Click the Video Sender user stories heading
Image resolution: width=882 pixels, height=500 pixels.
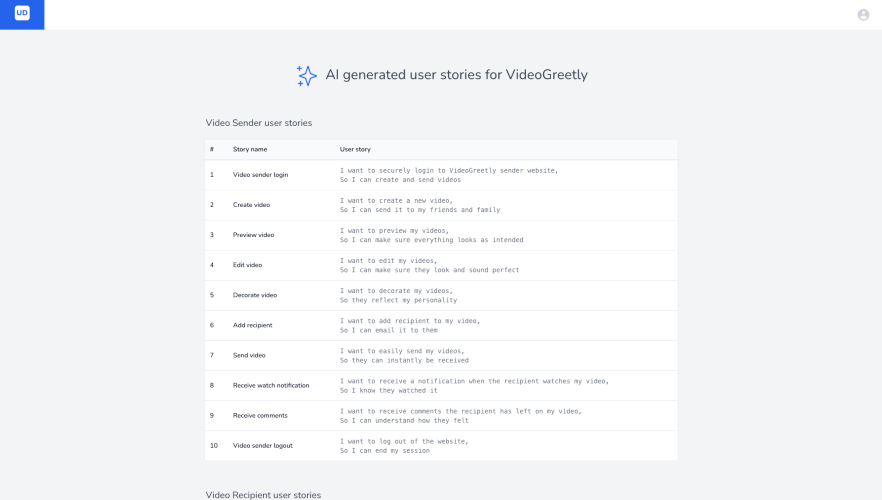[259, 123]
